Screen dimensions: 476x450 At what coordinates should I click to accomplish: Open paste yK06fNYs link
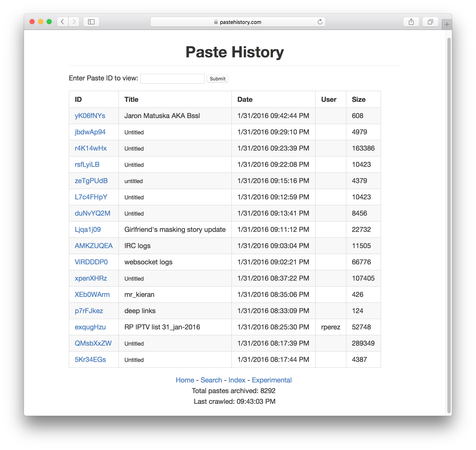pos(90,116)
